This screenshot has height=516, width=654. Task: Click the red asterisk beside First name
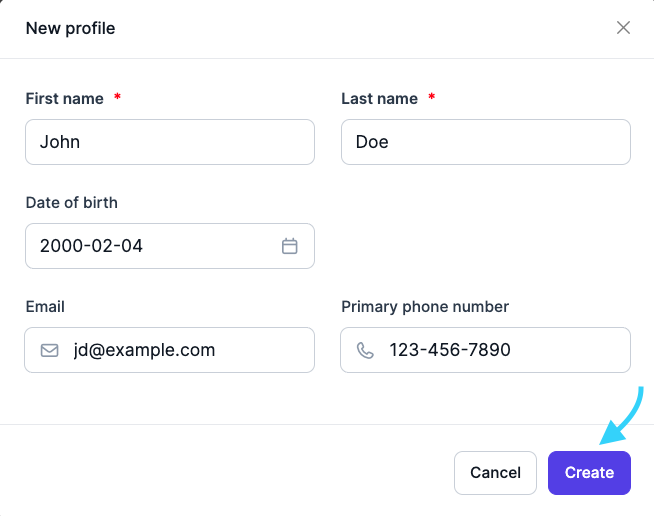pyautogui.click(x=117, y=98)
